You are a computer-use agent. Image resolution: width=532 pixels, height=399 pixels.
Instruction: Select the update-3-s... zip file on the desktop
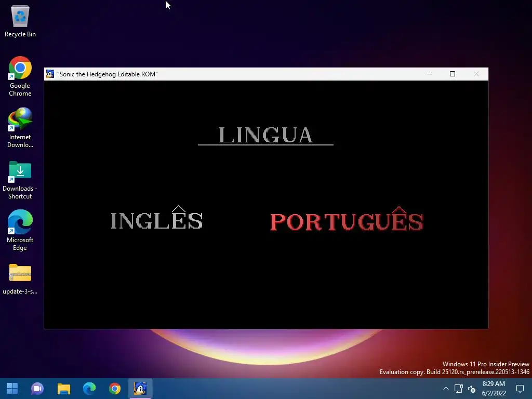20,279
